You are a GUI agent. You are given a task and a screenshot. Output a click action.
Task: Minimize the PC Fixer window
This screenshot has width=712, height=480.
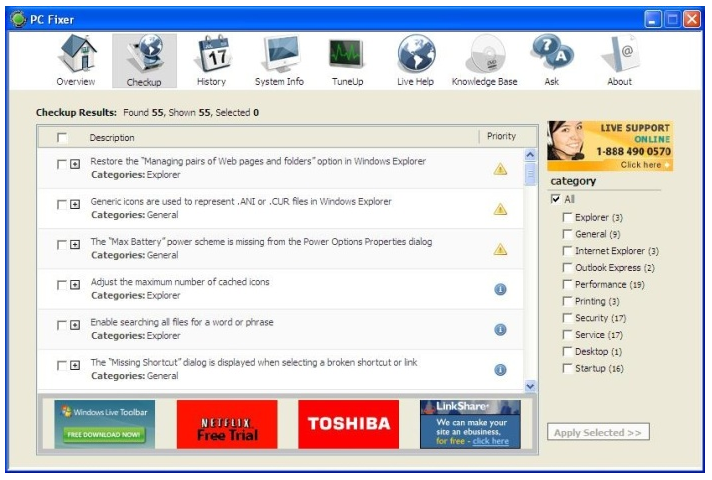coord(653,20)
